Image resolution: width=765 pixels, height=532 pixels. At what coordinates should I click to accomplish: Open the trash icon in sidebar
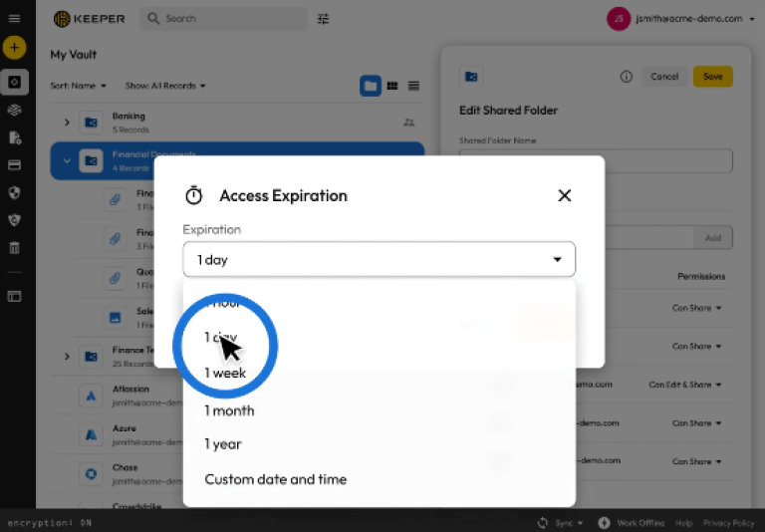click(14, 248)
